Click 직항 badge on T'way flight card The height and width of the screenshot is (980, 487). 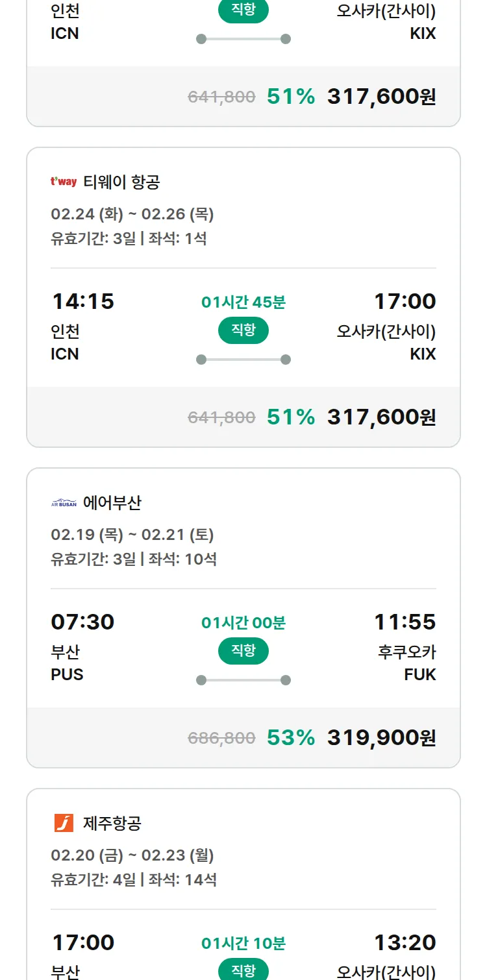click(243, 330)
